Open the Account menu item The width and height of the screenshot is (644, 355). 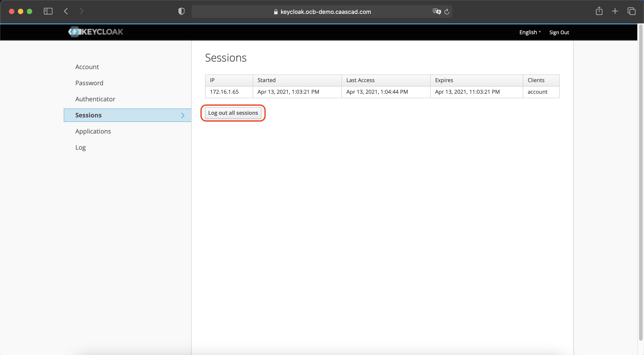(87, 67)
